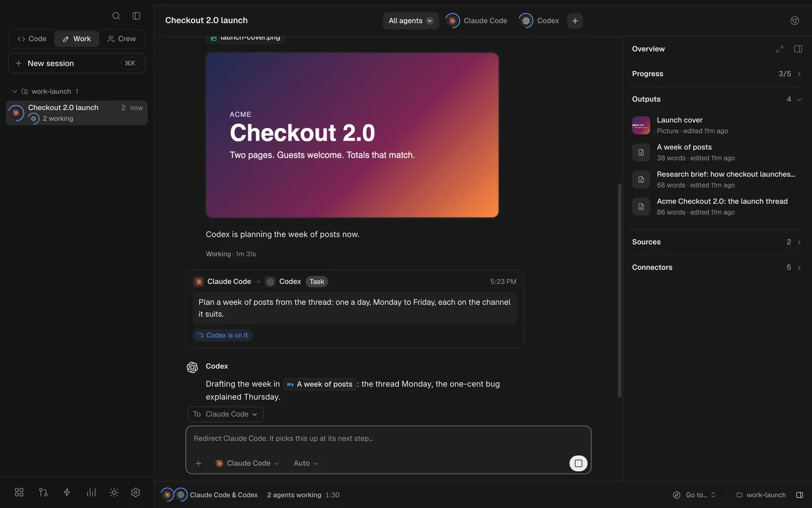This screenshot has width=812, height=508.
Task: Open the Auto mode dropdown
Action: pyautogui.click(x=306, y=463)
